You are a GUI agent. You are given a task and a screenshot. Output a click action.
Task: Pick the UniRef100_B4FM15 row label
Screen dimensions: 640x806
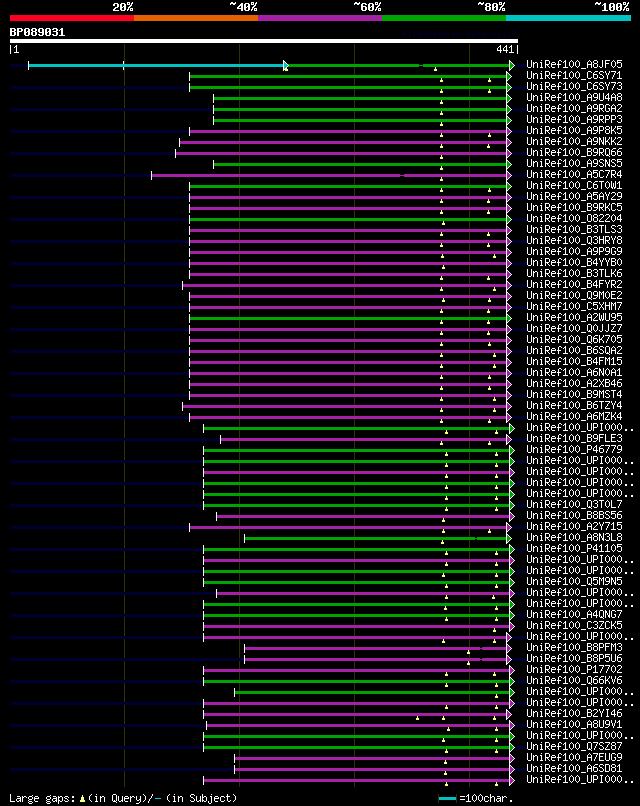pyautogui.click(x=574, y=362)
